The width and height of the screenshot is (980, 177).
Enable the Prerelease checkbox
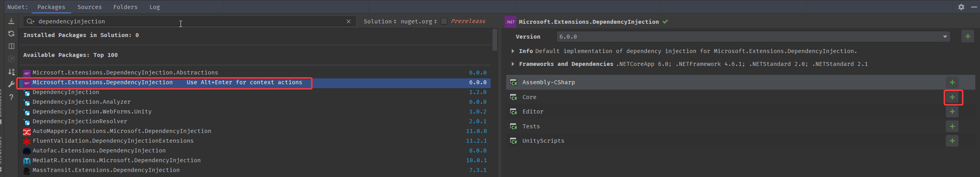click(x=444, y=21)
